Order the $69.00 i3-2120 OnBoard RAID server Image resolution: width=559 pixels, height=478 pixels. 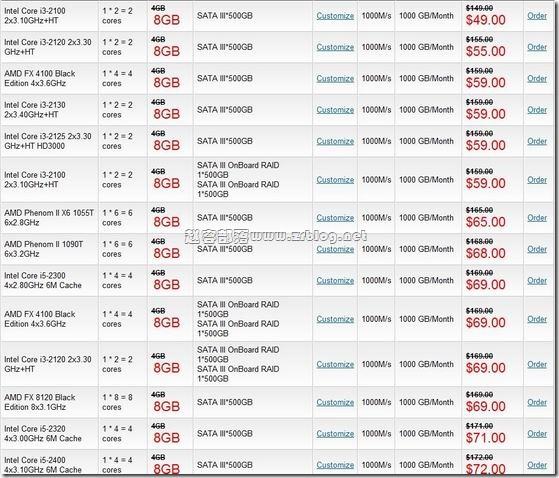point(537,364)
